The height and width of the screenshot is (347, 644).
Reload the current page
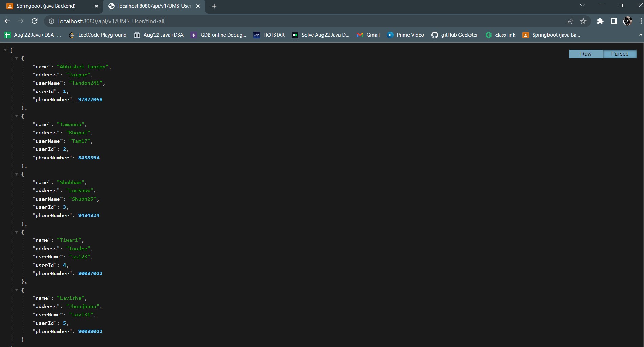pos(34,21)
